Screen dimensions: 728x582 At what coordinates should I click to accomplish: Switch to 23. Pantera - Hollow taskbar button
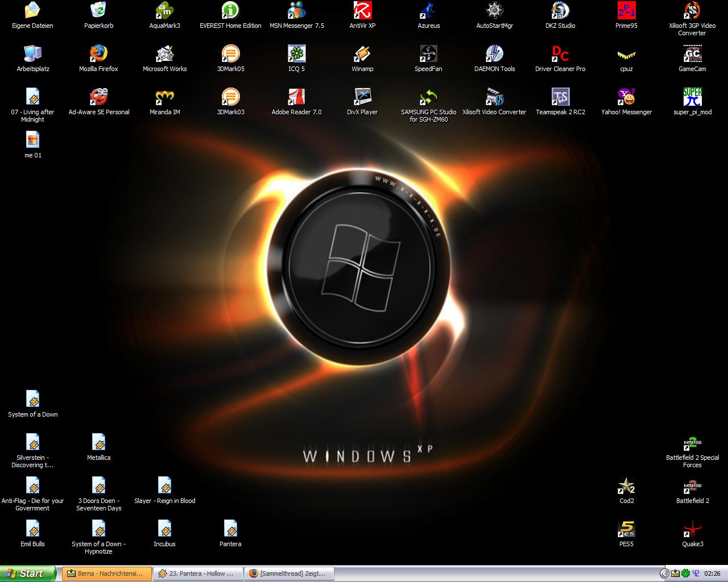(198, 573)
